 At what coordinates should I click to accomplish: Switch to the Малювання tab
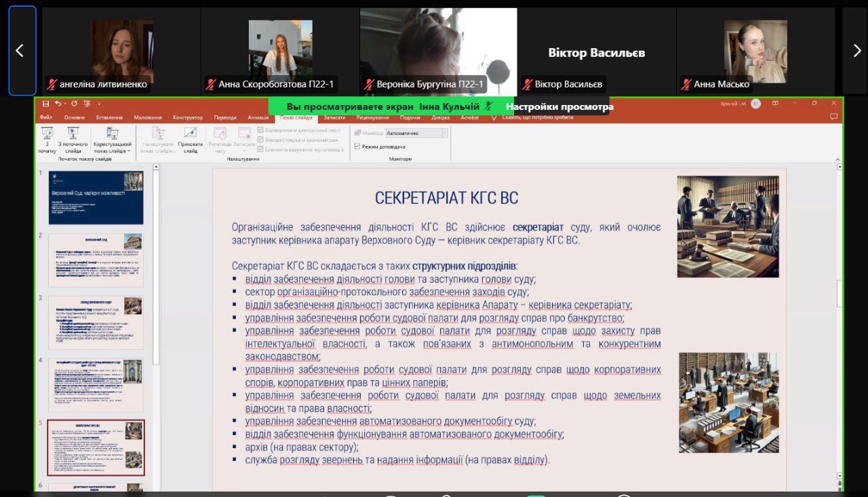pos(148,117)
